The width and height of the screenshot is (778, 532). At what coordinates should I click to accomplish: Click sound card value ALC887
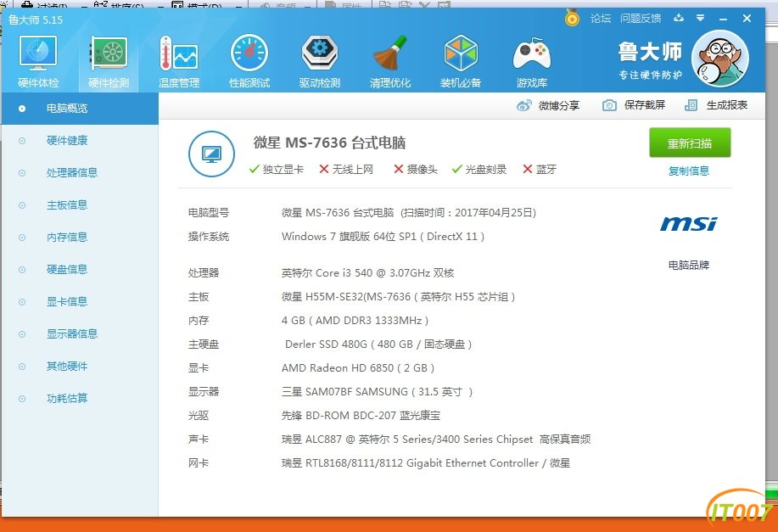436,440
